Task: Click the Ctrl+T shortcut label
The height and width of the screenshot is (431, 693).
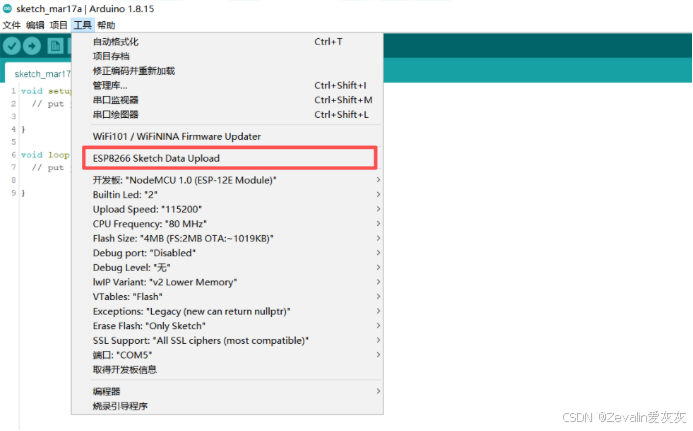Action: tap(328, 42)
